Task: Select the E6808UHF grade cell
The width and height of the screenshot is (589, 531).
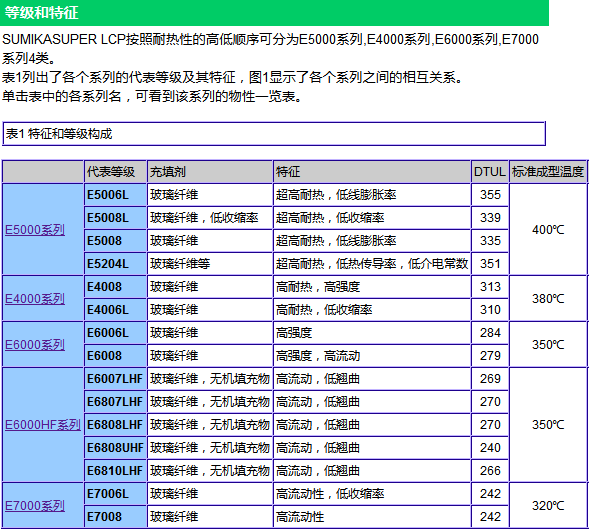Action: click(x=115, y=448)
